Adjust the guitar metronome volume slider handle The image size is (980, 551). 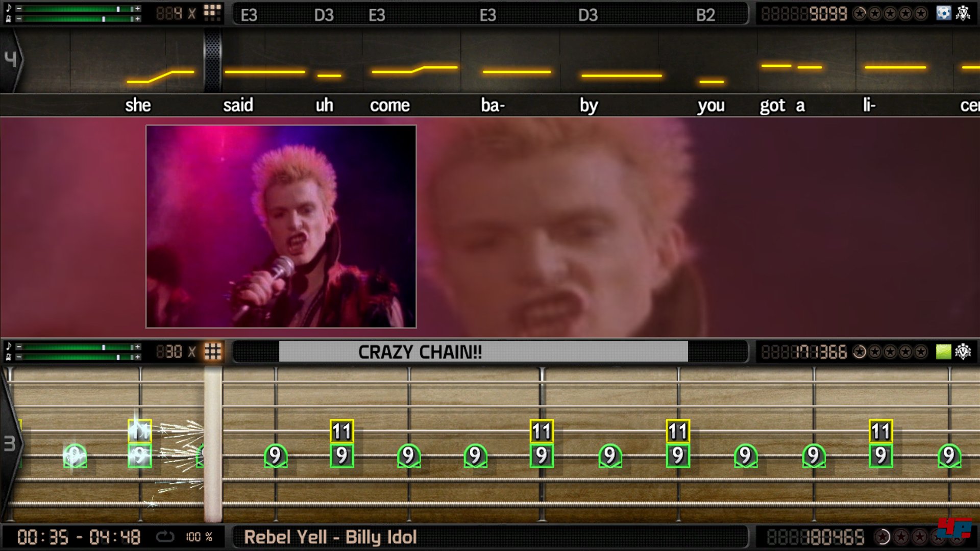point(118,357)
